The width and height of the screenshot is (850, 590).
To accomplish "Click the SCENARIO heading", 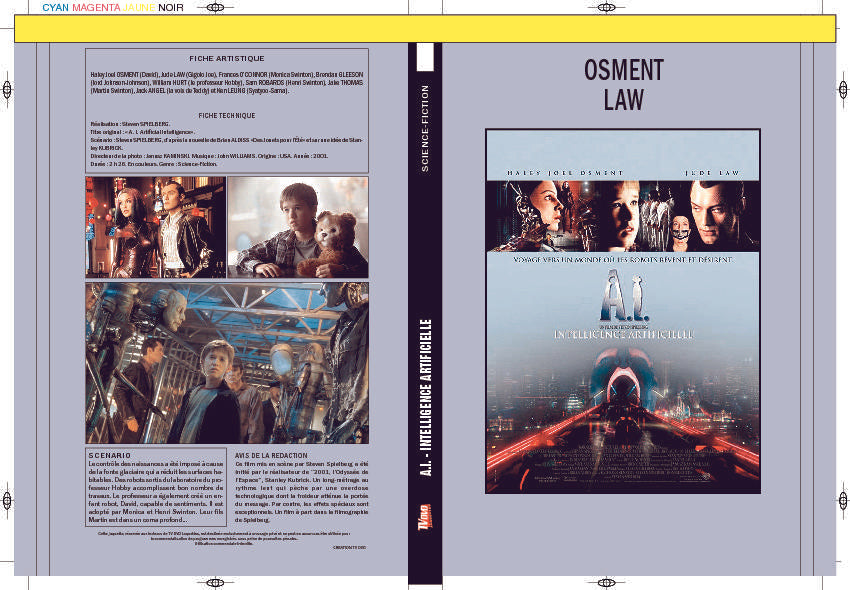I will click(x=110, y=456).
